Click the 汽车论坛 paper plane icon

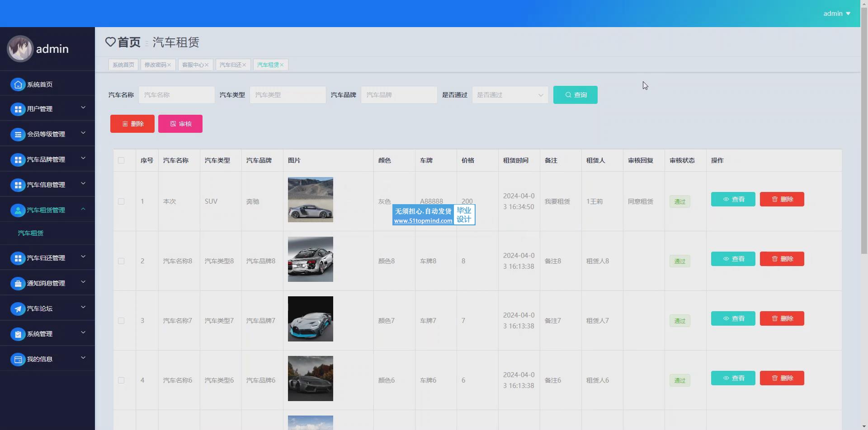18,308
